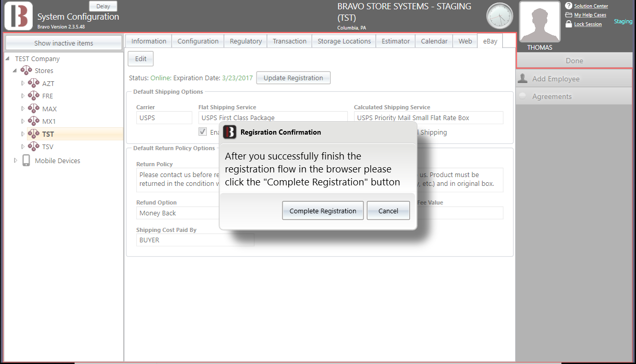This screenshot has height=364, width=636.
Task: Click the AZT store scales icon
Action: point(34,83)
